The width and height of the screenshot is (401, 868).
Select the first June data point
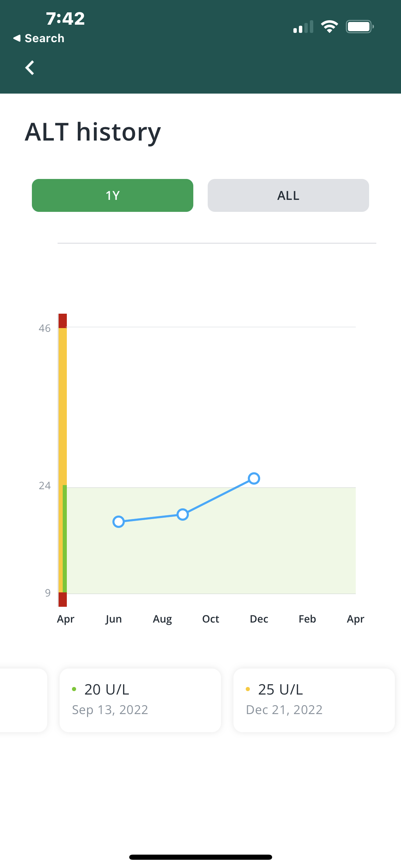(119, 521)
